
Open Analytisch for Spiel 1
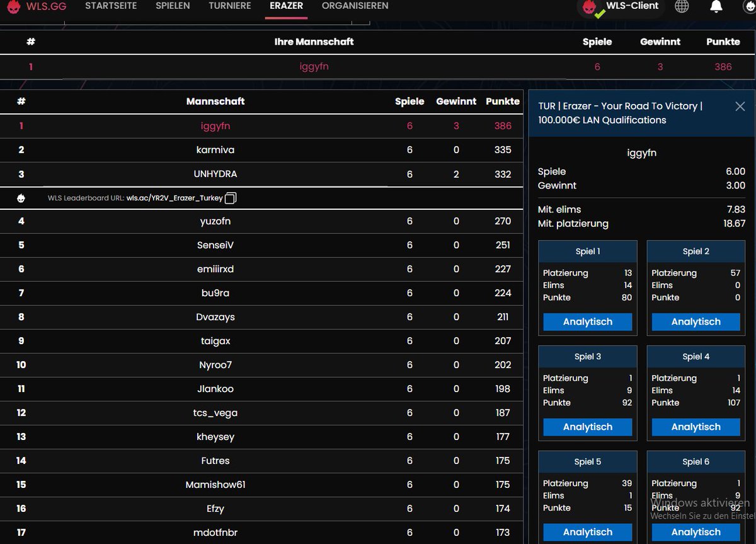coord(588,321)
